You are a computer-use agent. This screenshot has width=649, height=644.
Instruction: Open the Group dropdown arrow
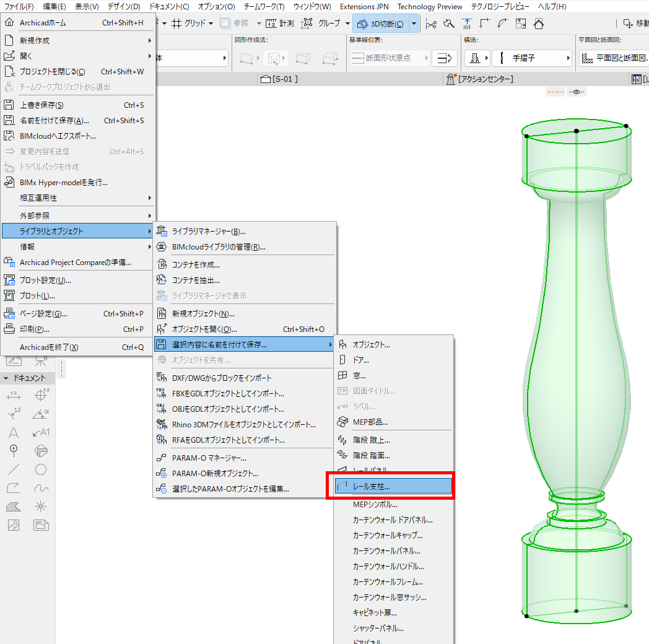click(x=347, y=24)
